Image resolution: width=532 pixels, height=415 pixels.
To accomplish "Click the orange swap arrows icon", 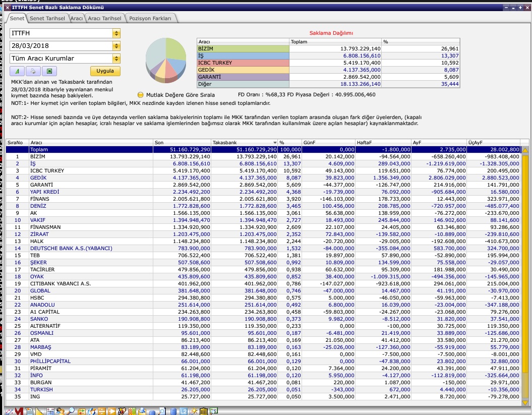I will click(81, 411).
